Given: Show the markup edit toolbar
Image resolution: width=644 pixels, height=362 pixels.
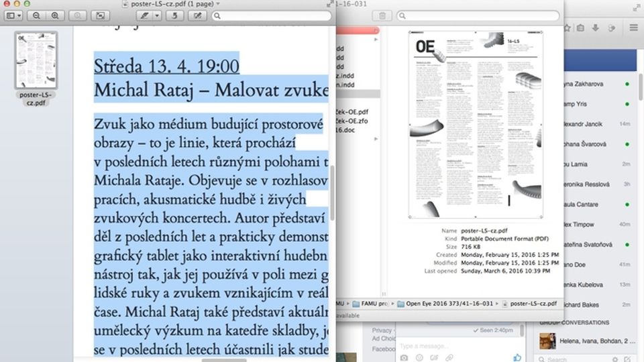Looking at the screenshot, I should (x=197, y=15).
